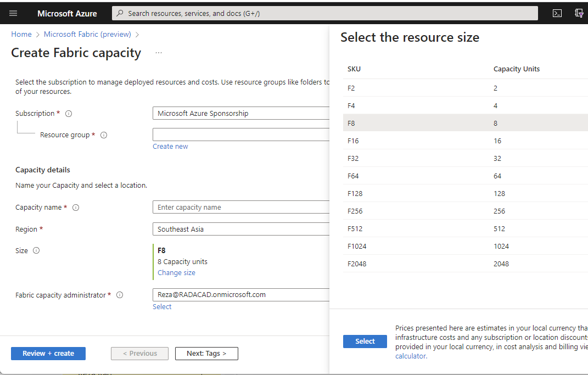Show info tooltip for Resource group
The height and width of the screenshot is (375, 588).
pyautogui.click(x=104, y=135)
